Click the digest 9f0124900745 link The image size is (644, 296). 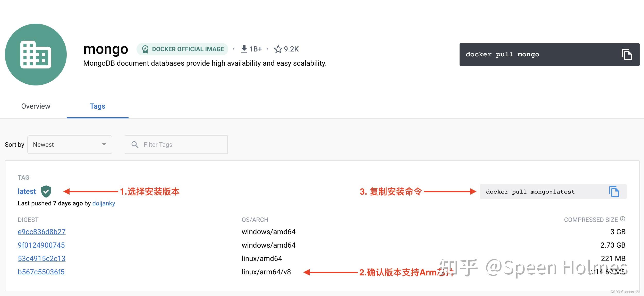tap(41, 245)
